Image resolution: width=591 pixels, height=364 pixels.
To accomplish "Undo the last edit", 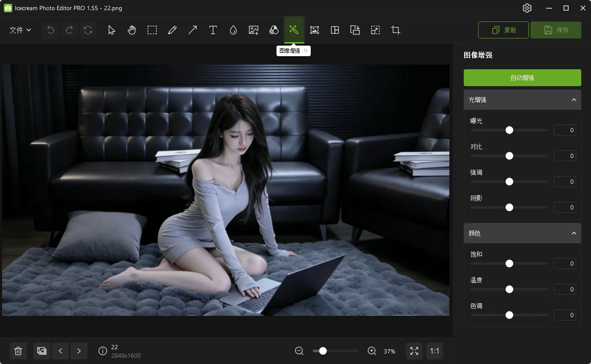I will tap(51, 30).
